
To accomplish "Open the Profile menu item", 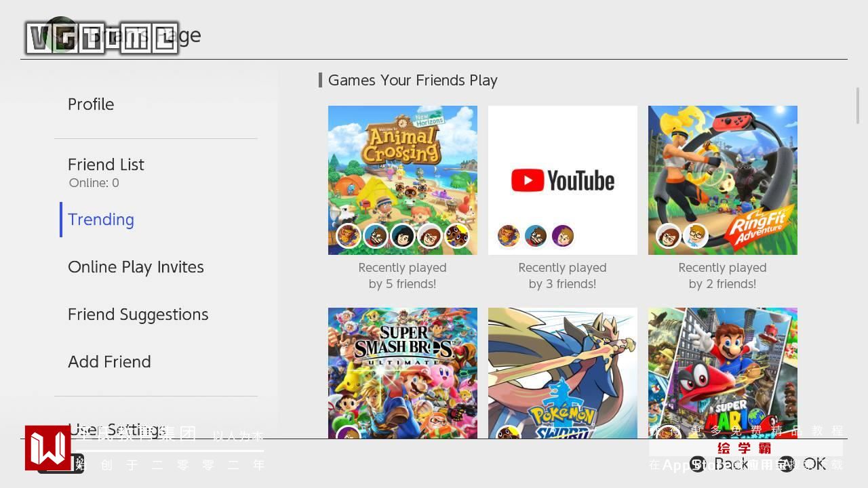I will pos(91,104).
